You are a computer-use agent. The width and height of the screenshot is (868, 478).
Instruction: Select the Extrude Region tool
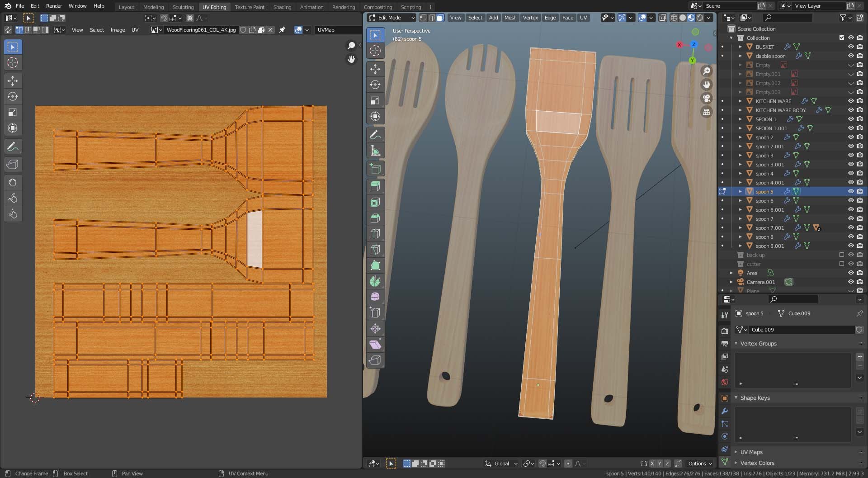pyautogui.click(x=375, y=186)
